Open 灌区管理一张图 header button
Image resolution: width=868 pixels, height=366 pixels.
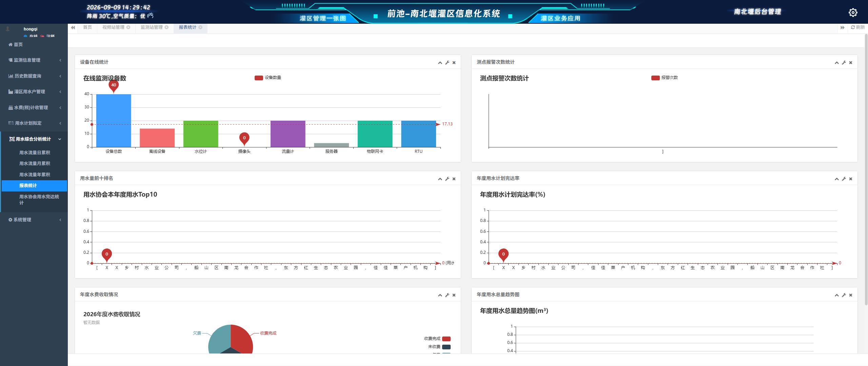pyautogui.click(x=322, y=18)
